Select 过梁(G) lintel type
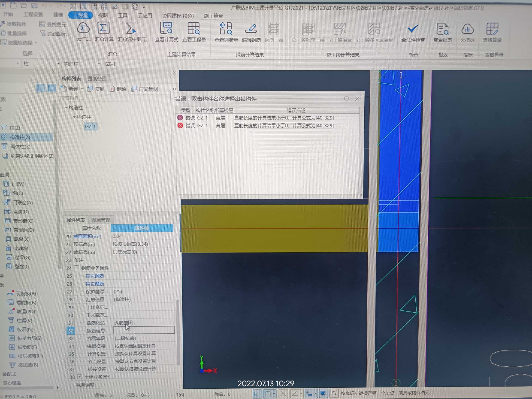The height and width of the screenshot is (399, 532). (18, 257)
